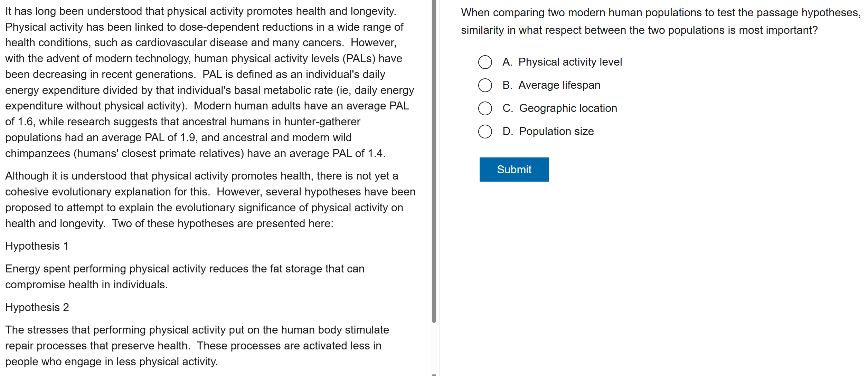The height and width of the screenshot is (376, 868).
Task: Click the 'Average lifespan' answer label
Action: tap(559, 85)
